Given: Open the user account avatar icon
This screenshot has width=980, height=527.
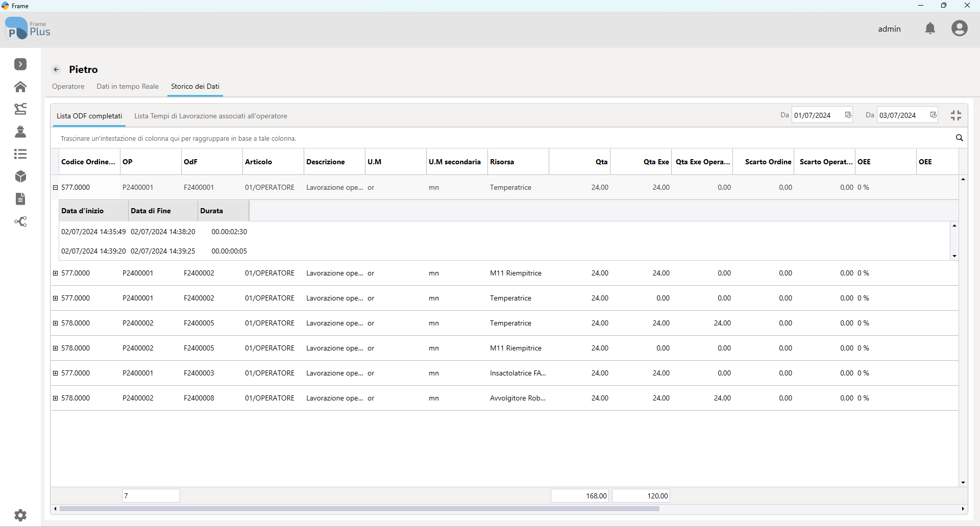Looking at the screenshot, I should pyautogui.click(x=959, y=29).
